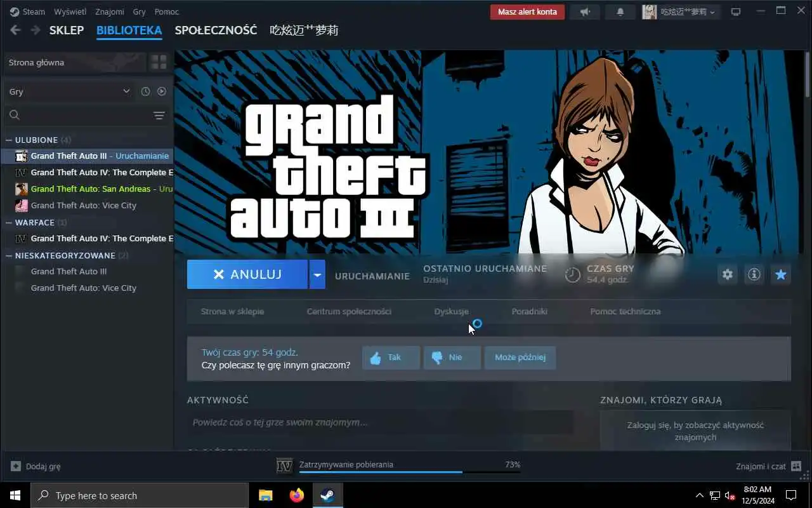Open the launch options dropdown arrow
Screen dimensions: 812x508
point(317,274)
